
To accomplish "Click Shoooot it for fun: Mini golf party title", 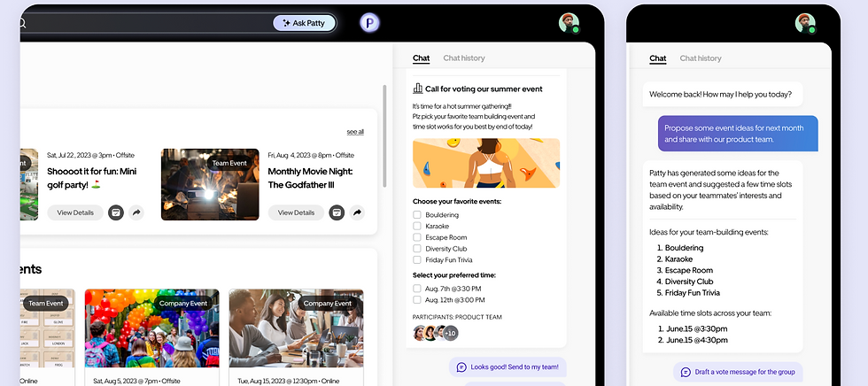I will [92, 178].
